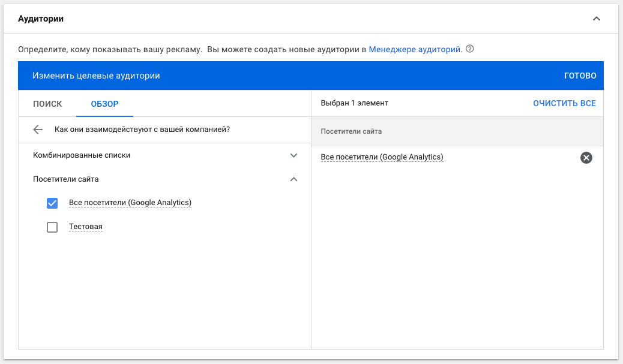The width and height of the screenshot is (623, 364).
Task: Click the Аудитории section heading text
Action: coord(41,19)
